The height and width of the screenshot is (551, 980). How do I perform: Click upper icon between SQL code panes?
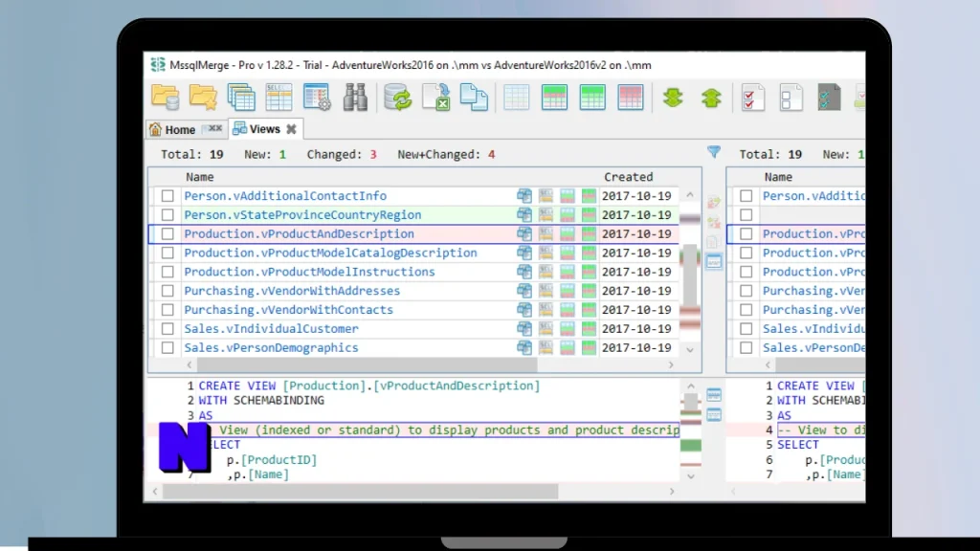coord(714,395)
